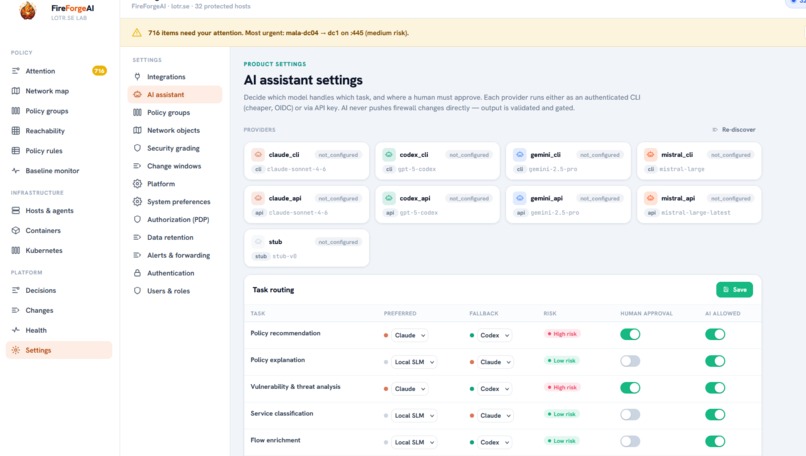Open Users & roles settings
The height and width of the screenshot is (456, 806).
[175, 291]
